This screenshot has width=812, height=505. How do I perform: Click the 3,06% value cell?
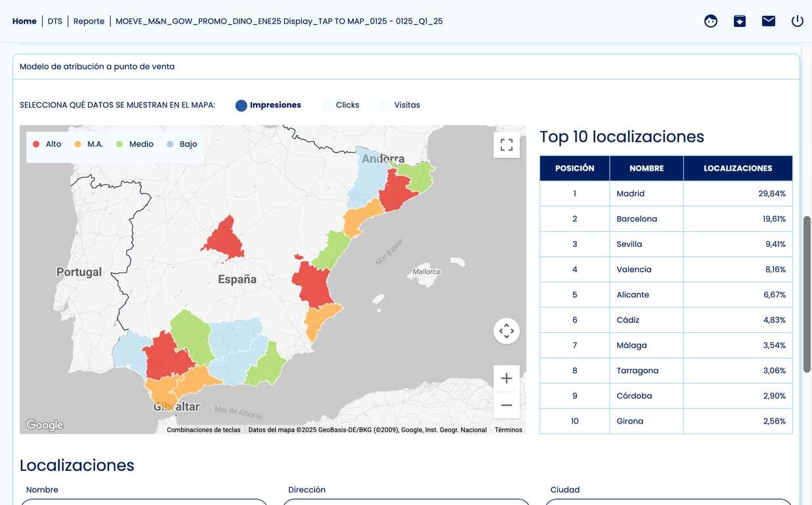738,370
